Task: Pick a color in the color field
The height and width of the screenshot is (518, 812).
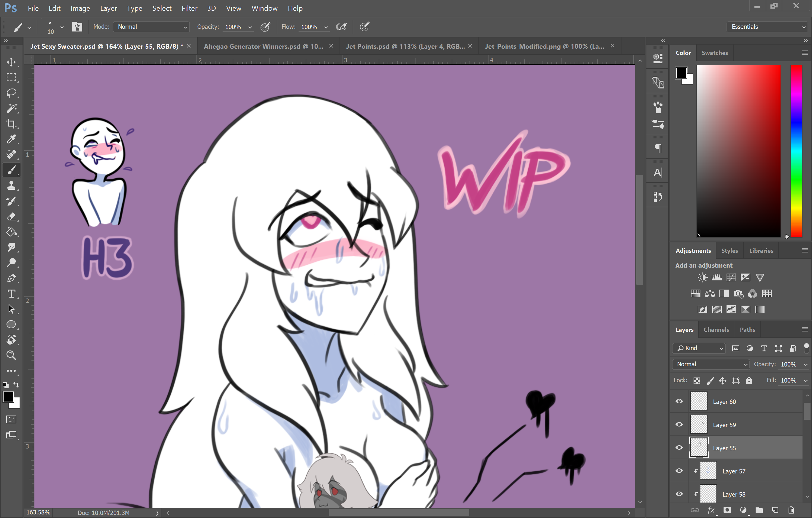Action: click(738, 151)
